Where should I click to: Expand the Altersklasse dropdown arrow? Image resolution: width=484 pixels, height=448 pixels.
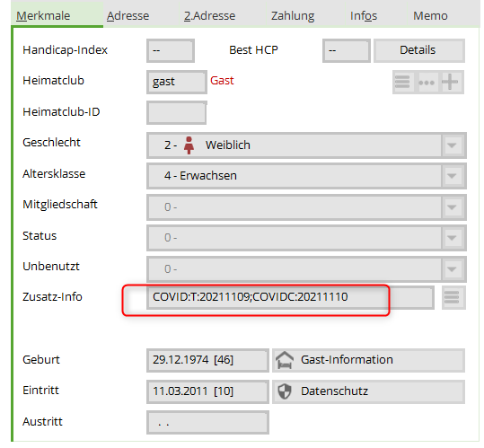pos(452,176)
